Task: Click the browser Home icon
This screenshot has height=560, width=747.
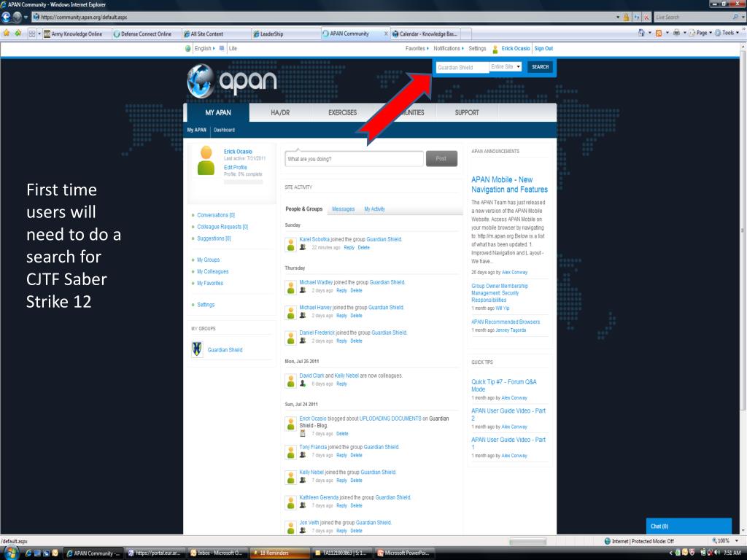Action: point(641,33)
